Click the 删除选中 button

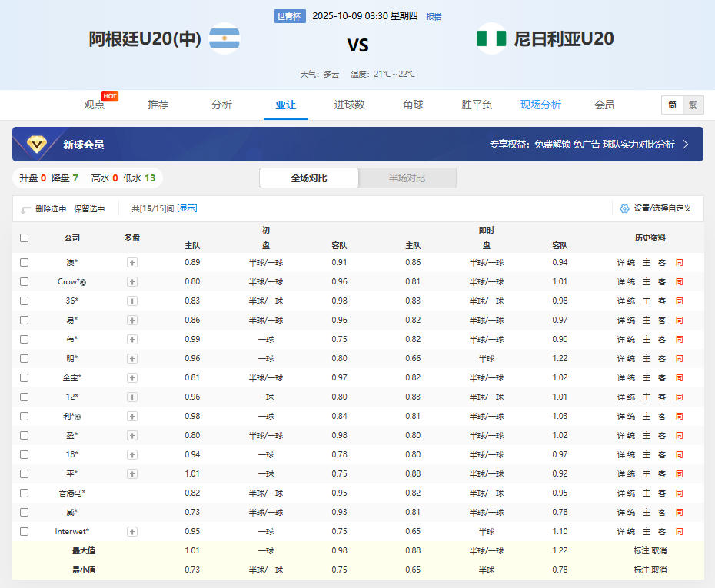click(x=45, y=208)
